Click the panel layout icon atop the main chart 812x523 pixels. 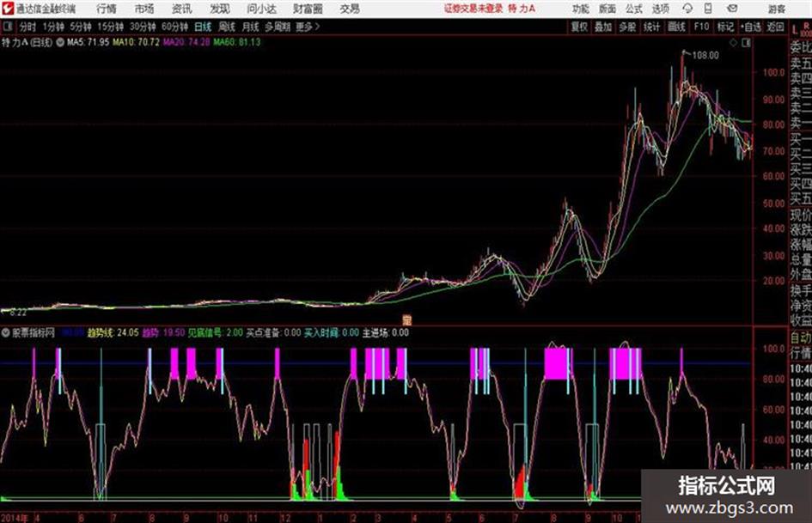pyautogui.click(x=746, y=43)
